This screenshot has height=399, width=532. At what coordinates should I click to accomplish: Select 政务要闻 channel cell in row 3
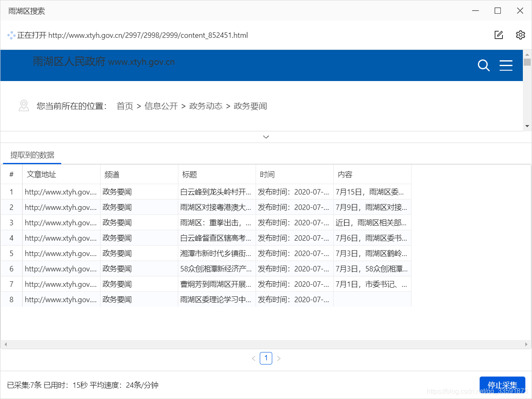point(139,223)
